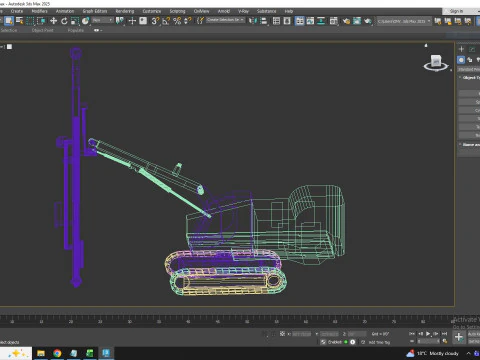The height and width of the screenshot is (360, 480).
Task: Toggle the Ribbon display
Action: point(300,21)
